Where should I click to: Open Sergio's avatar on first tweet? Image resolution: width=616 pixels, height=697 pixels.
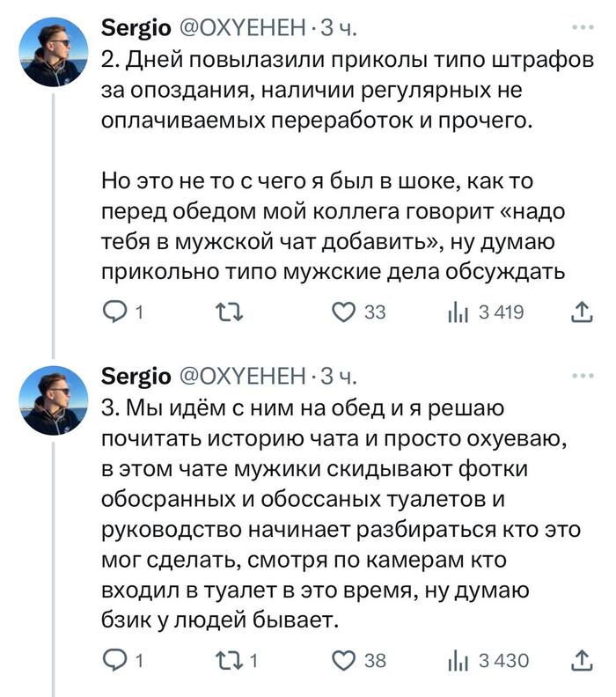53,51
